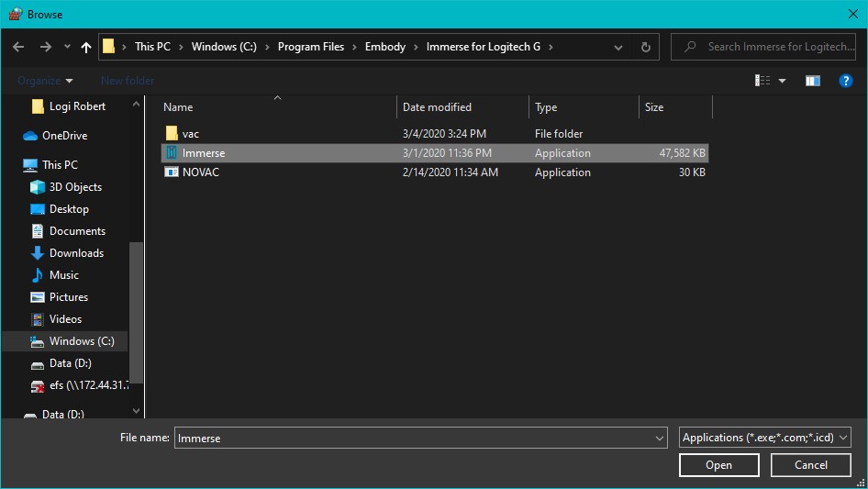Open Documents in navigation pane
This screenshot has width=868, height=489.
point(77,231)
